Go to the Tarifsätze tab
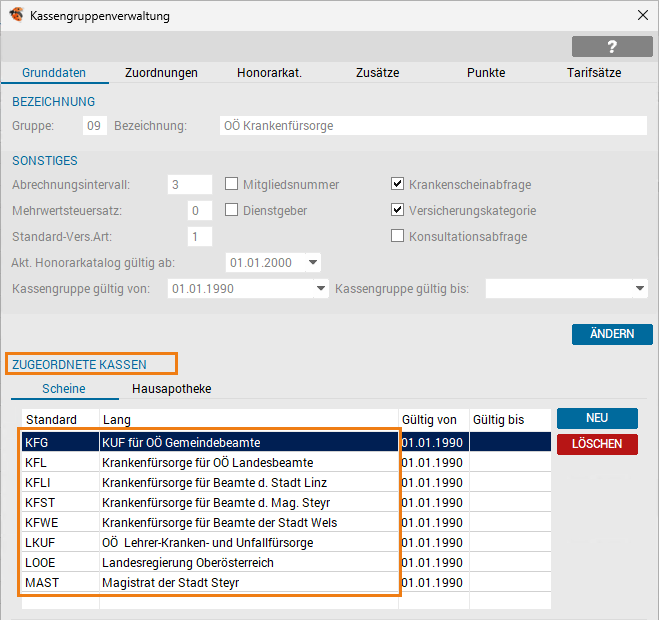The width and height of the screenshot is (659, 620). (x=594, y=73)
